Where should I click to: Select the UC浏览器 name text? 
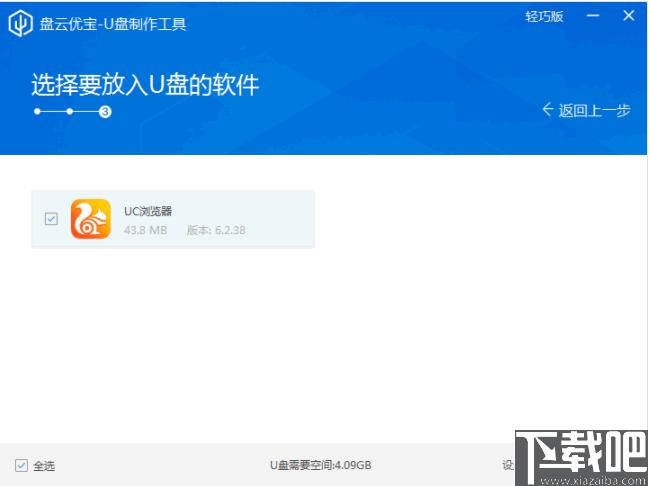coord(148,211)
